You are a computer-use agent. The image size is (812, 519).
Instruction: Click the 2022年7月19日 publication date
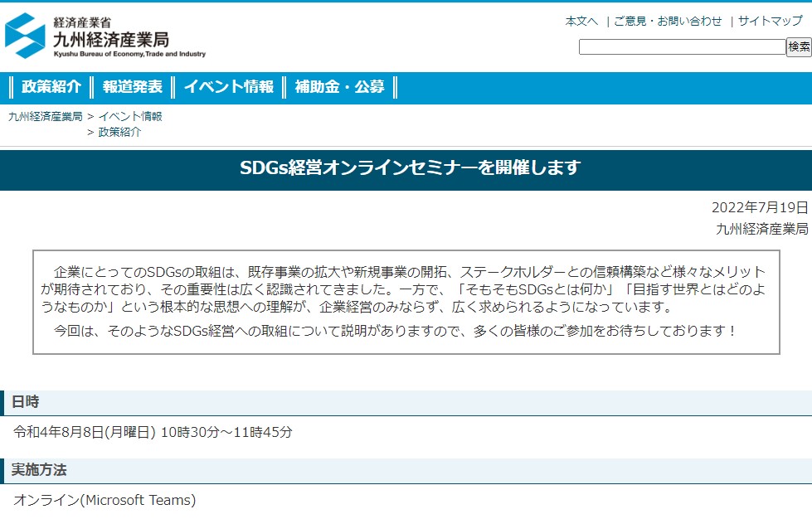point(759,208)
